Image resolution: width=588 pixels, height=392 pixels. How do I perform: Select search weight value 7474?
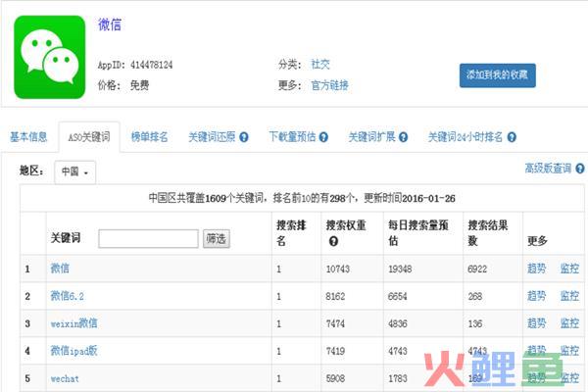click(x=335, y=323)
